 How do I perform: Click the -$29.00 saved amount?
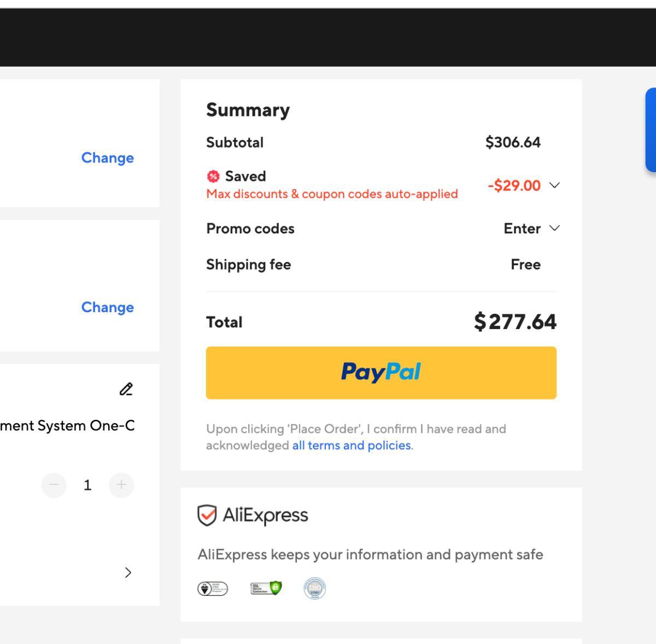coord(514,186)
